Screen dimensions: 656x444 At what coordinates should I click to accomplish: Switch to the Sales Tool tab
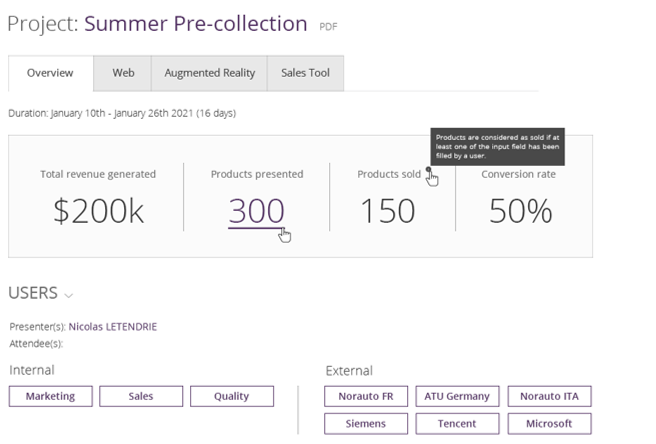point(305,73)
